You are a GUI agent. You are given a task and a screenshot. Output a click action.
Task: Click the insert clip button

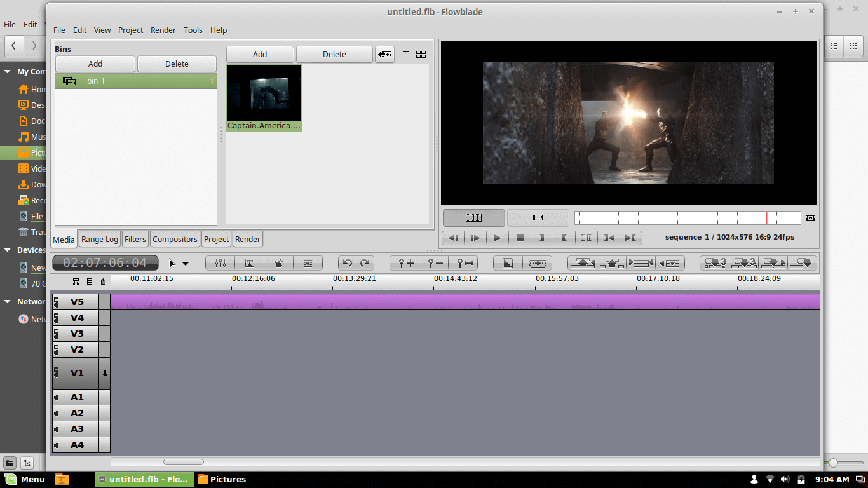tap(773, 263)
